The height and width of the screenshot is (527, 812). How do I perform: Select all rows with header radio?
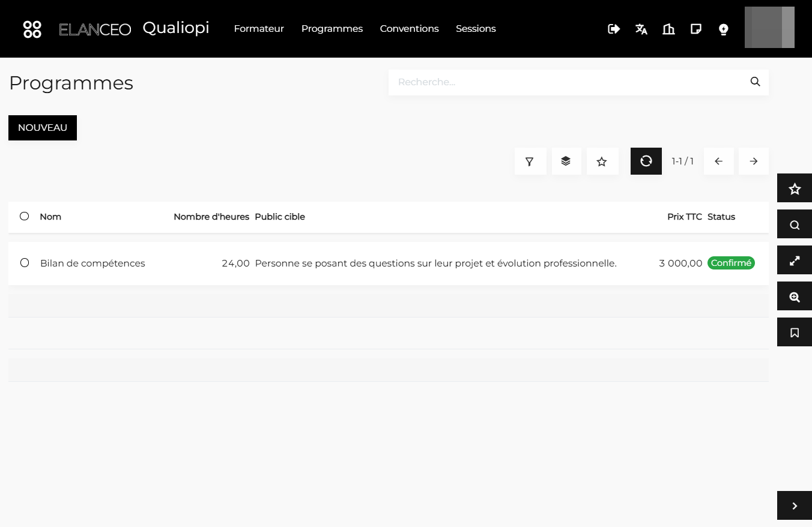pyautogui.click(x=24, y=216)
